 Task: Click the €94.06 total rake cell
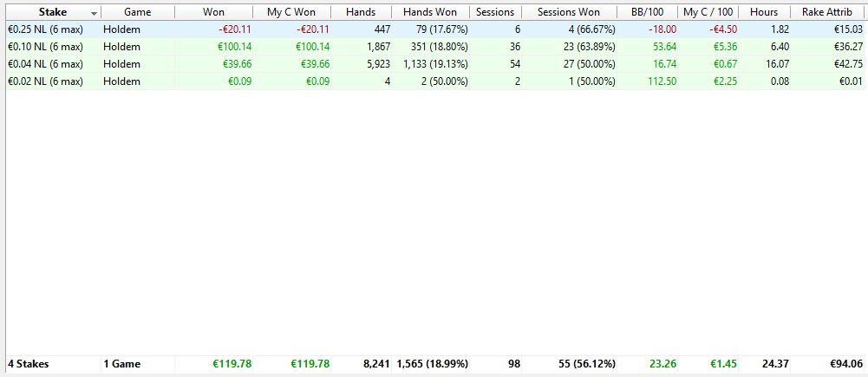(x=846, y=364)
